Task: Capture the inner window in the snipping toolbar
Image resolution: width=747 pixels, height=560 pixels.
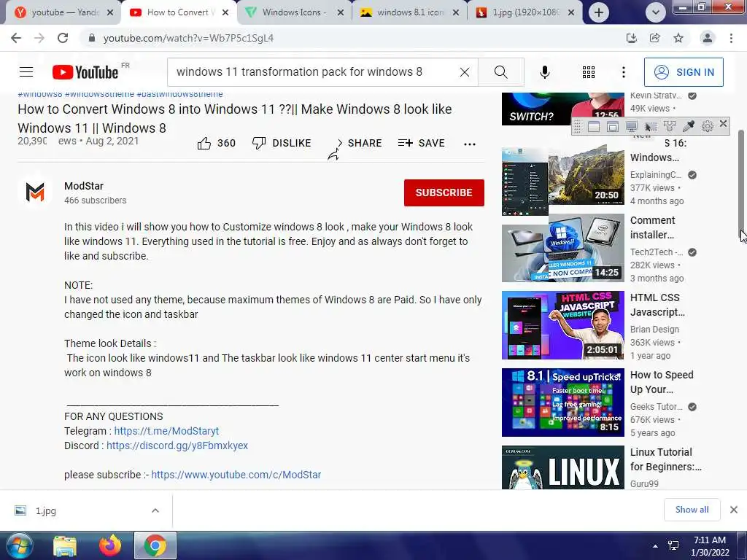Action: click(x=613, y=126)
